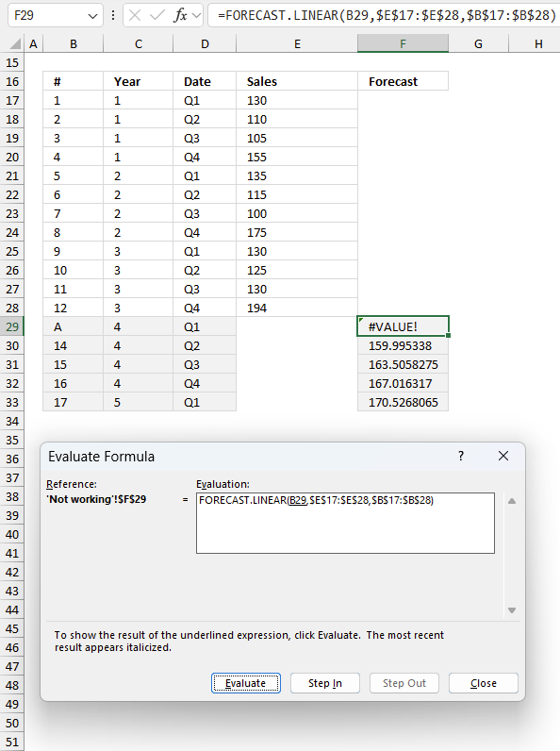Click the Year header cell
This screenshot has width=560, height=751.
coord(139,81)
